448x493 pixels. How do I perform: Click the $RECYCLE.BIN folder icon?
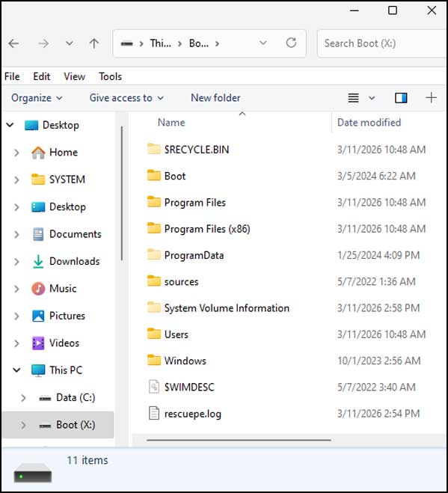(x=154, y=149)
